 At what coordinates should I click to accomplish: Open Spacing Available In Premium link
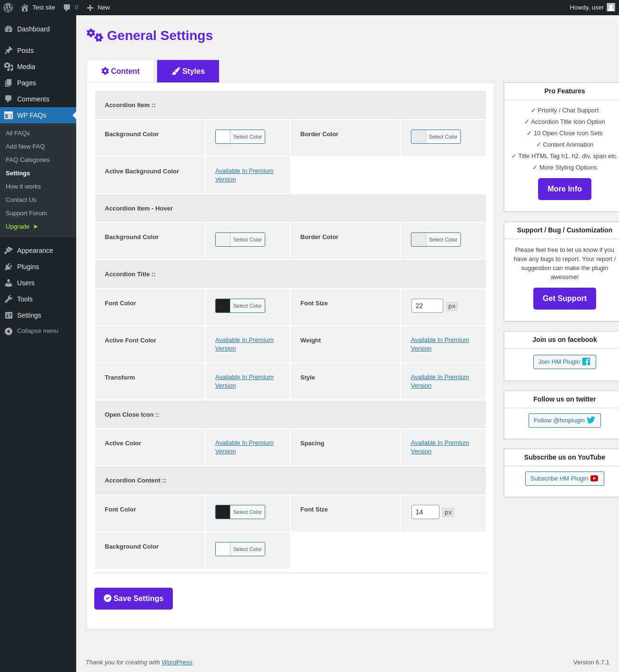coord(440,447)
